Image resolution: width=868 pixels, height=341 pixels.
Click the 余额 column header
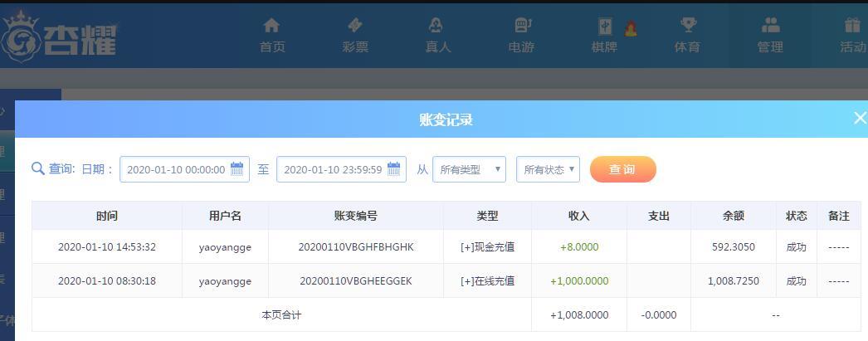[x=734, y=216]
